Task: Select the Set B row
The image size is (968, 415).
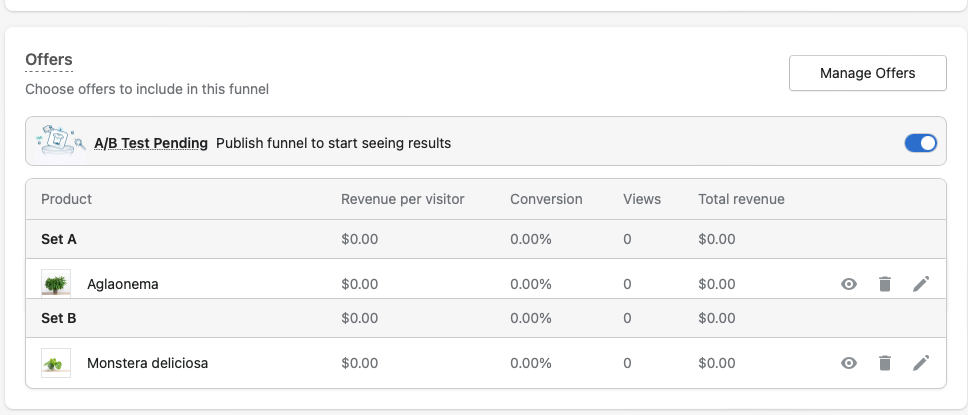Action: 59,318
